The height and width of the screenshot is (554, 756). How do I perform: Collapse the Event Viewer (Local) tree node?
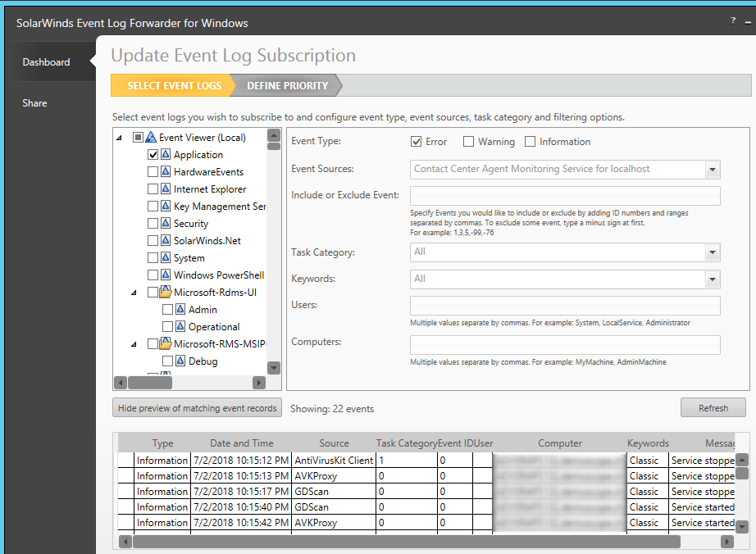pyautogui.click(x=119, y=138)
